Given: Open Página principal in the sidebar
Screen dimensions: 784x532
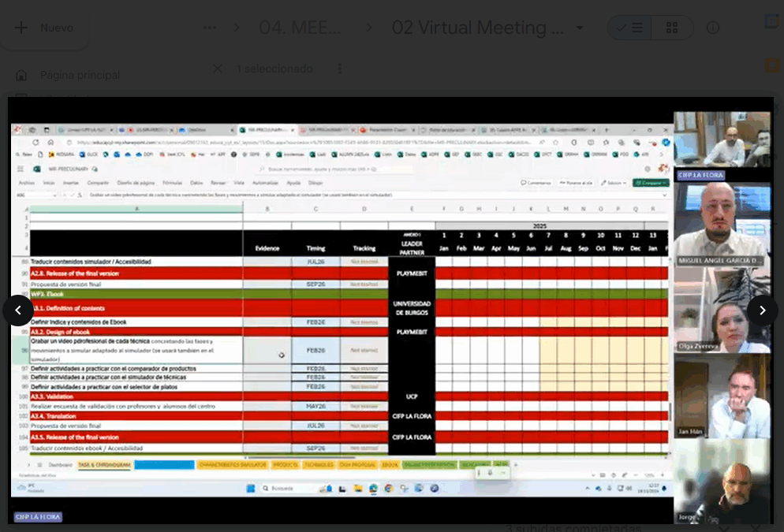Looking at the screenshot, I should [79, 75].
